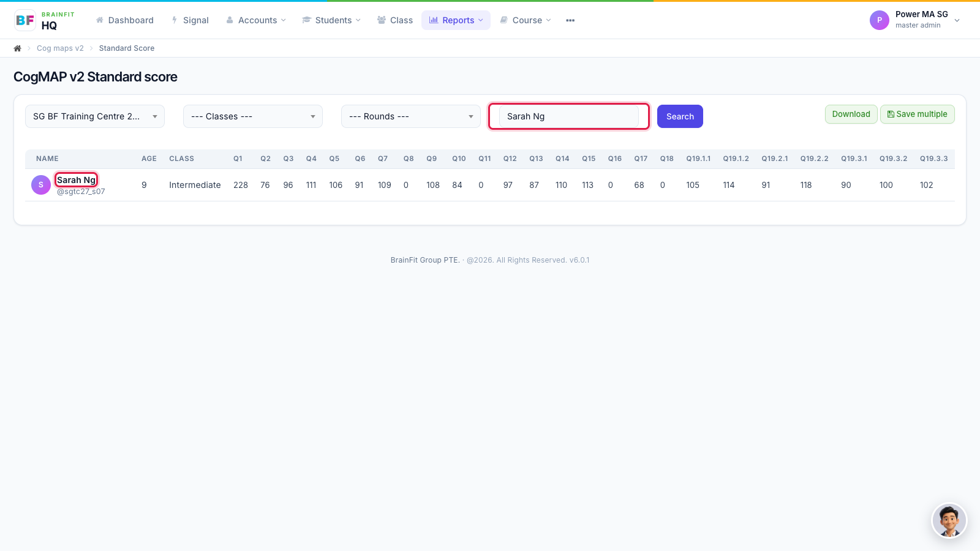This screenshot has height=551, width=980.
Task: Open the Classes filter dropdown
Action: tap(253, 116)
